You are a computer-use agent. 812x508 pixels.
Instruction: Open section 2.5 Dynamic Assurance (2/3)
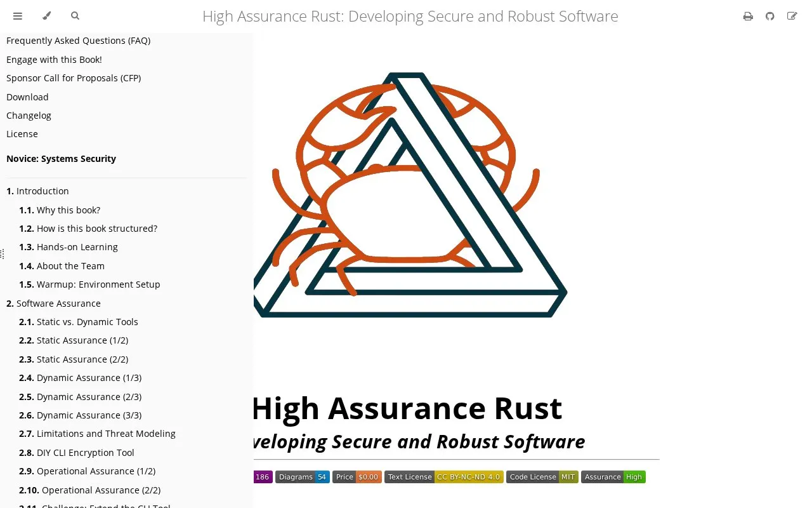(x=80, y=397)
